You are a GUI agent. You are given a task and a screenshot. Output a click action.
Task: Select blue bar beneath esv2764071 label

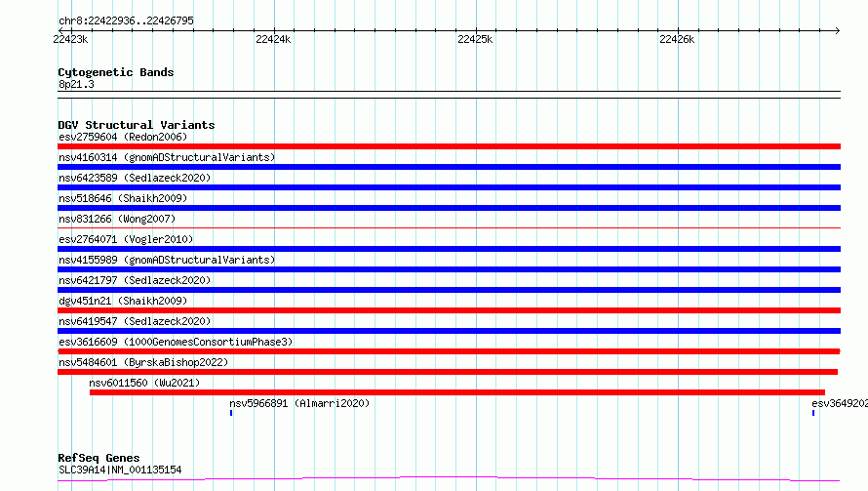[x=449, y=249]
